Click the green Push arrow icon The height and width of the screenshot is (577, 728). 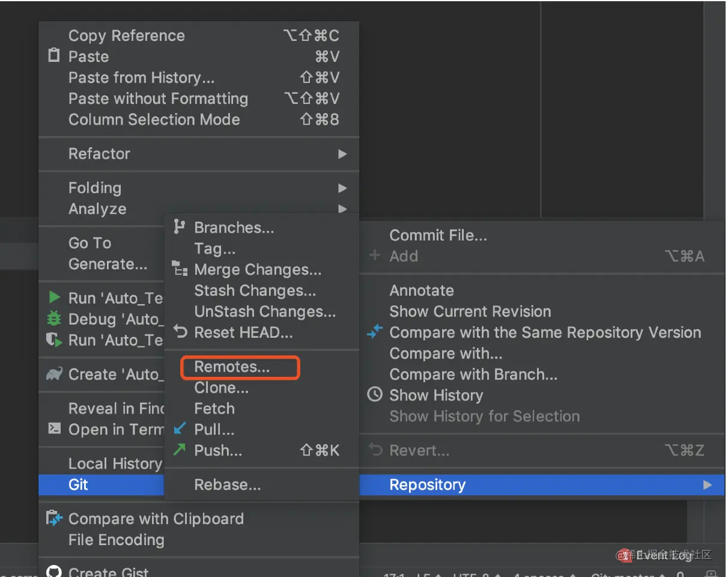pyautogui.click(x=180, y=450)
